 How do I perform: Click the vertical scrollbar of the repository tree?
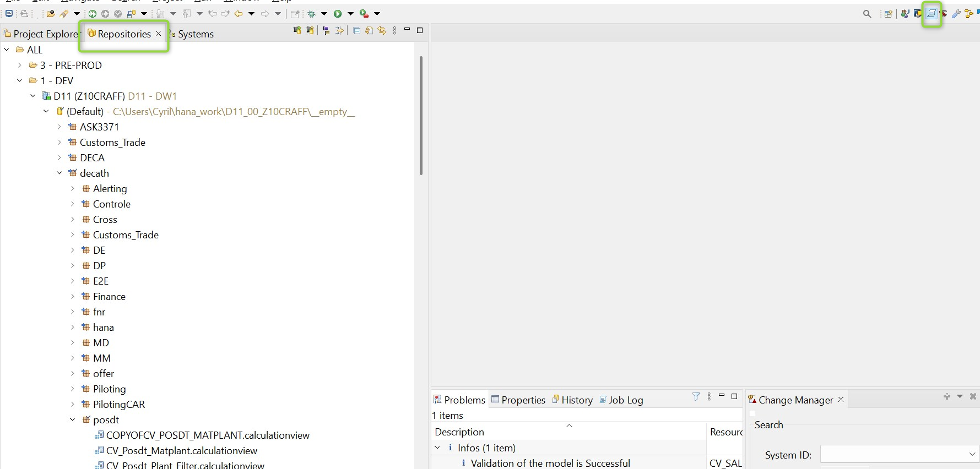[x=421, y=116]
